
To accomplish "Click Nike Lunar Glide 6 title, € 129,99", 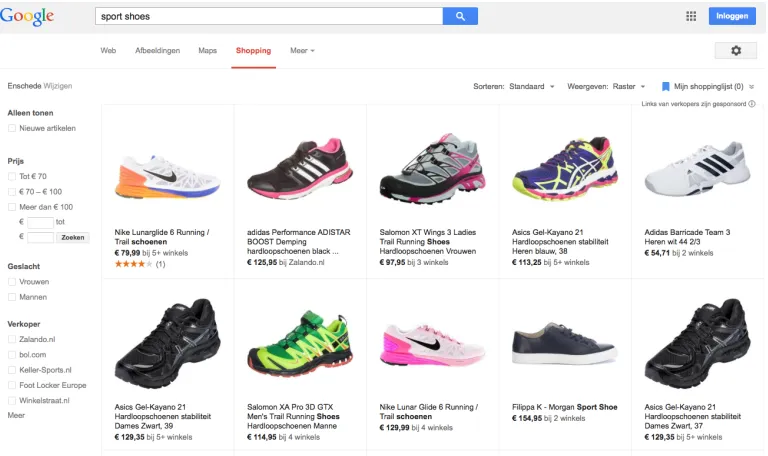I will click(x=429, y=411).
